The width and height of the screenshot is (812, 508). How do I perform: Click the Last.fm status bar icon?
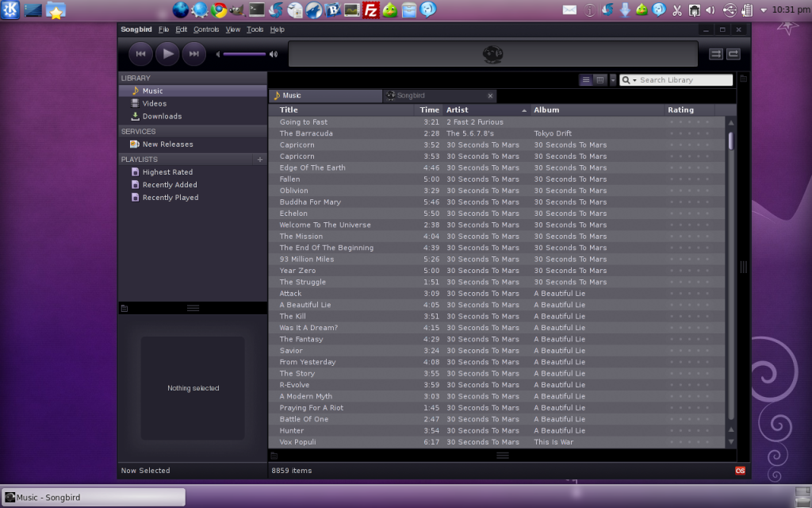point(740,471)
